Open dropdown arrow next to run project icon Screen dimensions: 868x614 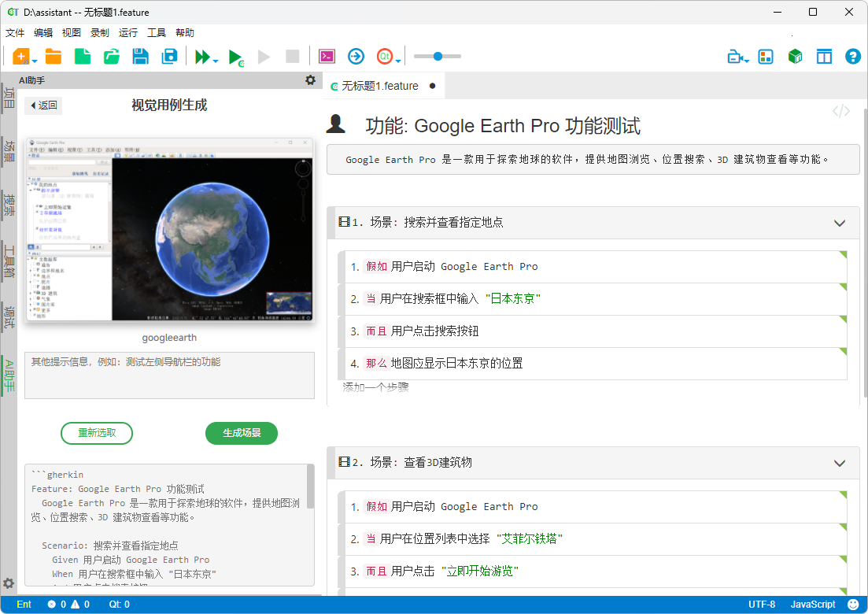(216, 61)
